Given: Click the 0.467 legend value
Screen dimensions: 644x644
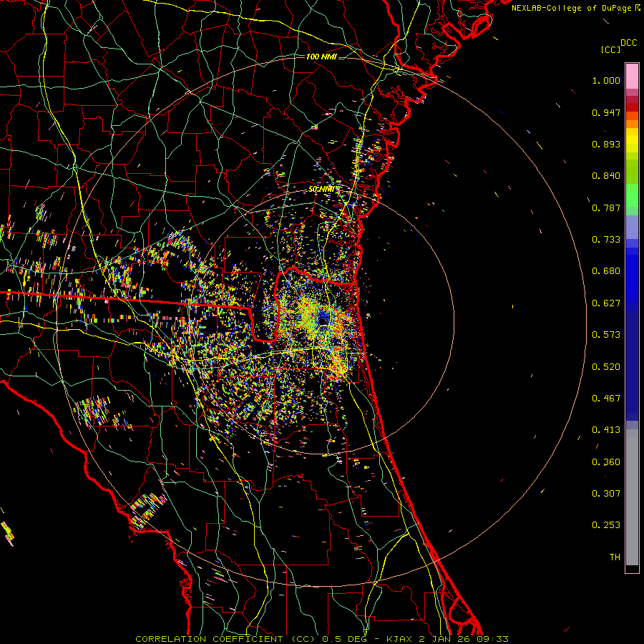Looking at the screenshot, I should pyautogui.click(x=606, y=399).
